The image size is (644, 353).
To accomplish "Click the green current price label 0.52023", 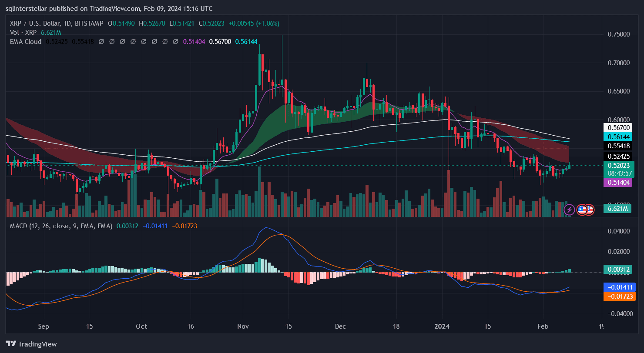I will [618, 165].
